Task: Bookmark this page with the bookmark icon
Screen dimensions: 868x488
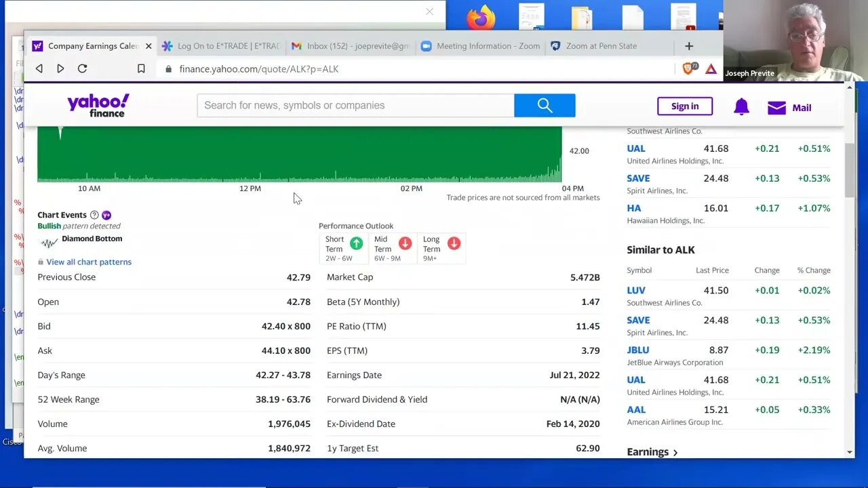Action: [141, 68]
